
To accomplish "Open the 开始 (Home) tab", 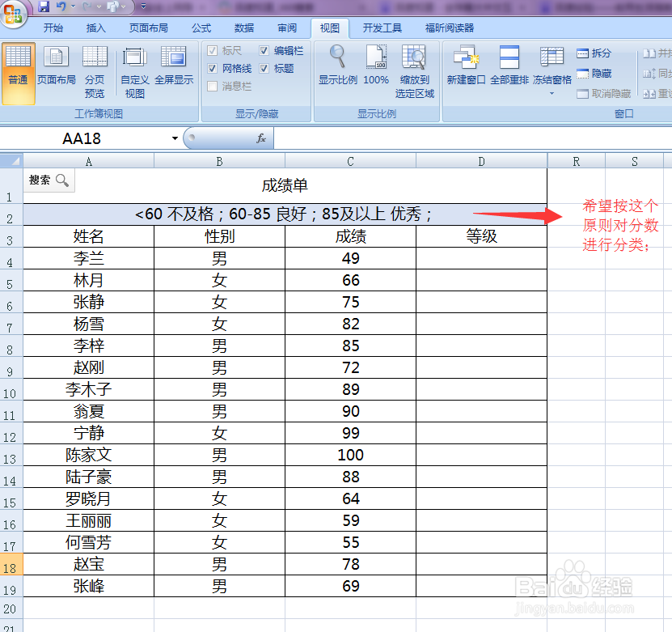I will click(x=53, y=28).
